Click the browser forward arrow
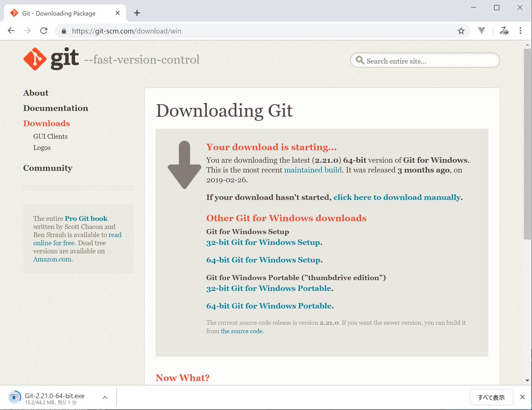This screenshot has width=532, height=410. pyautogui.click(x=27, y=31)
